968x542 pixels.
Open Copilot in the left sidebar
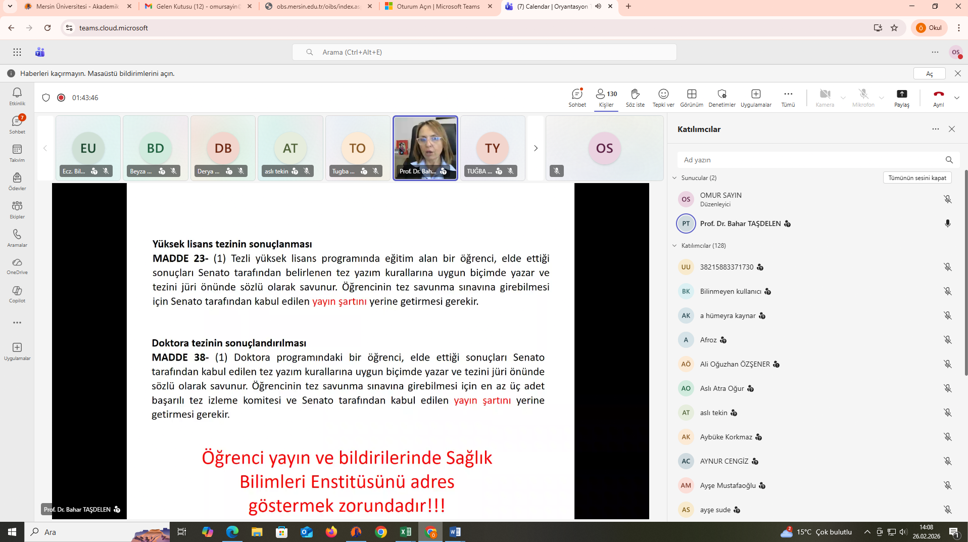(x=17, y=294)
